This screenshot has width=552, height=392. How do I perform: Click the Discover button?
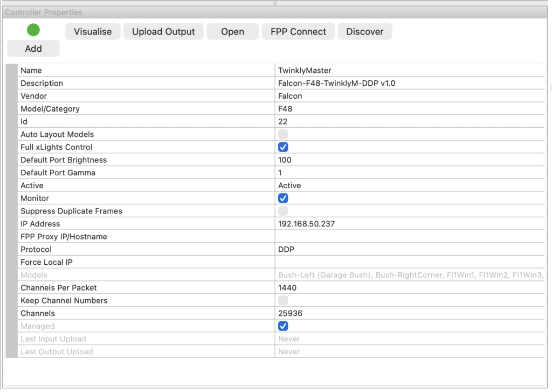(365, 32)
